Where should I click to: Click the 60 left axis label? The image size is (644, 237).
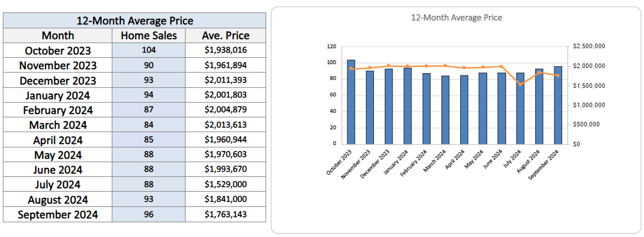click(x=333, y=95)
